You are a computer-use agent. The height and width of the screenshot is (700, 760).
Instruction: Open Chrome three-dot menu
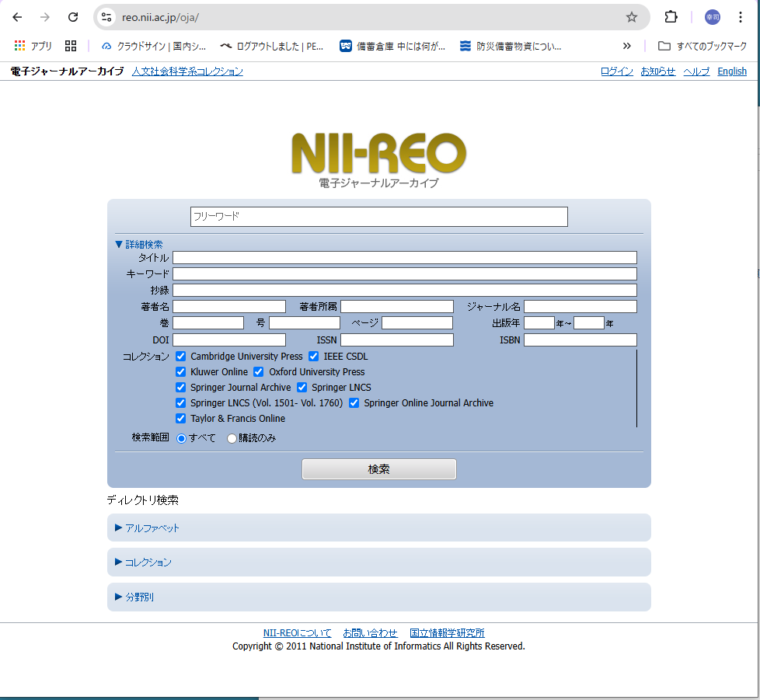(740, 17)
